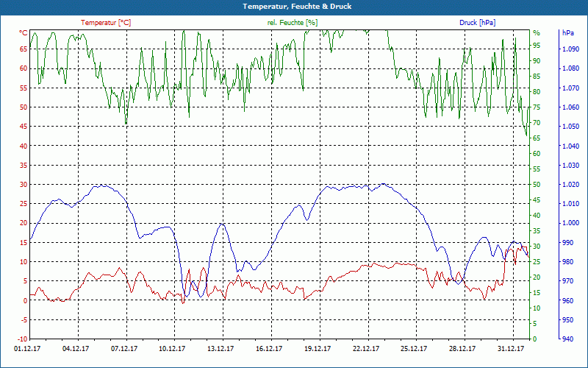Viewport: 588px width, 368px height.
Task: Click the '1.050' pressure axis value
Action: pos(571,127)
